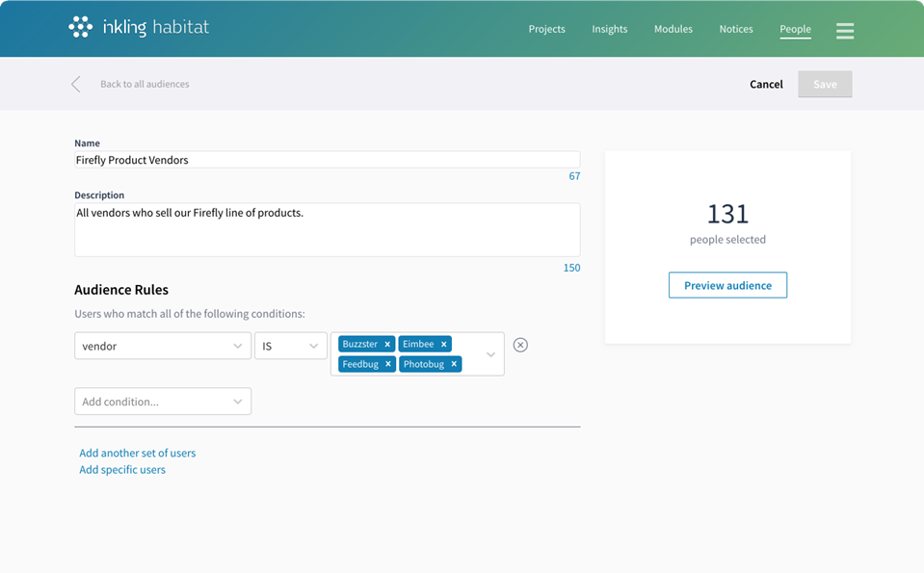Remove the Feedbug vendor tag

pos(388,364)
